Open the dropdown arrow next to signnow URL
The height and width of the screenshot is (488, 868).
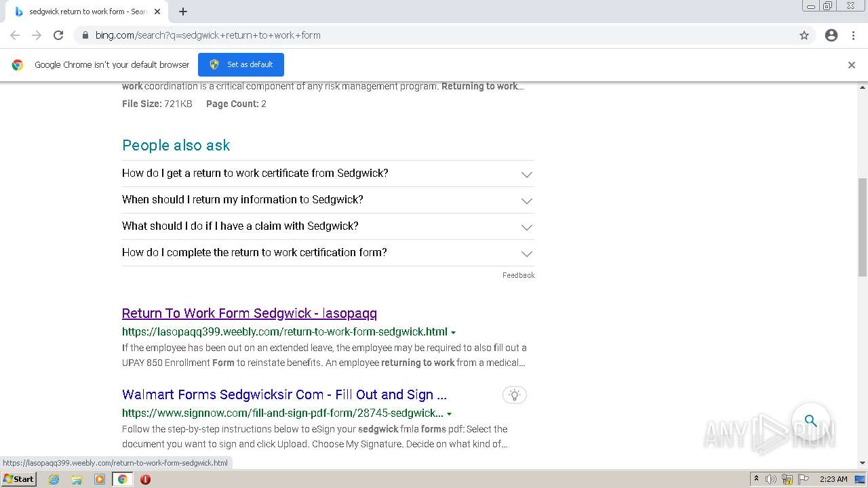449,414
